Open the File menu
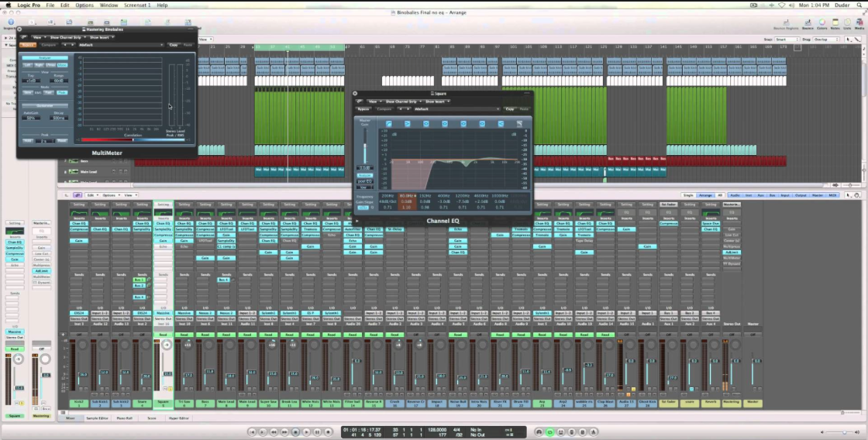This screenshot has height=440, width=868. (x=50, y=5)
